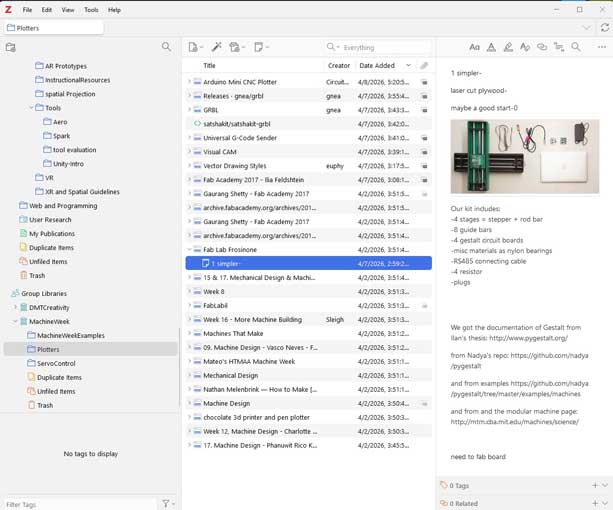Screen dimensions: 613x510
Task: Select the Vector Drawing Styles item
Action: (308, 166)
